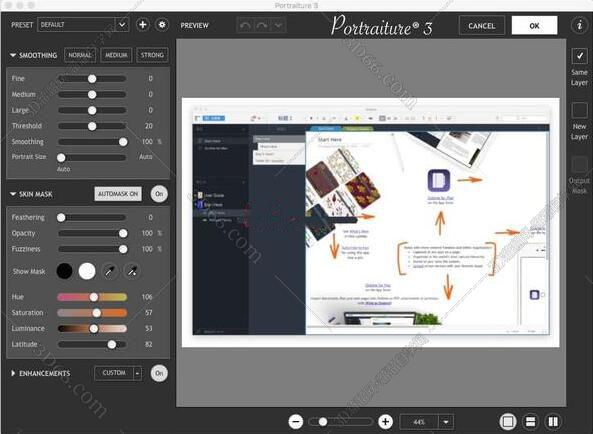
Task: Click the 44% zoom value field
Action: pos(419,422)
